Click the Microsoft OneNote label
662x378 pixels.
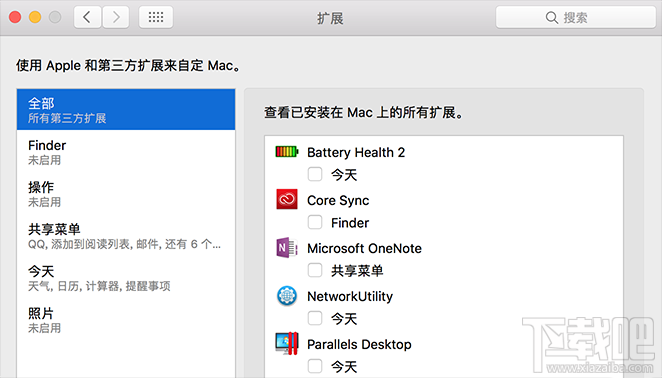(364, 248)
